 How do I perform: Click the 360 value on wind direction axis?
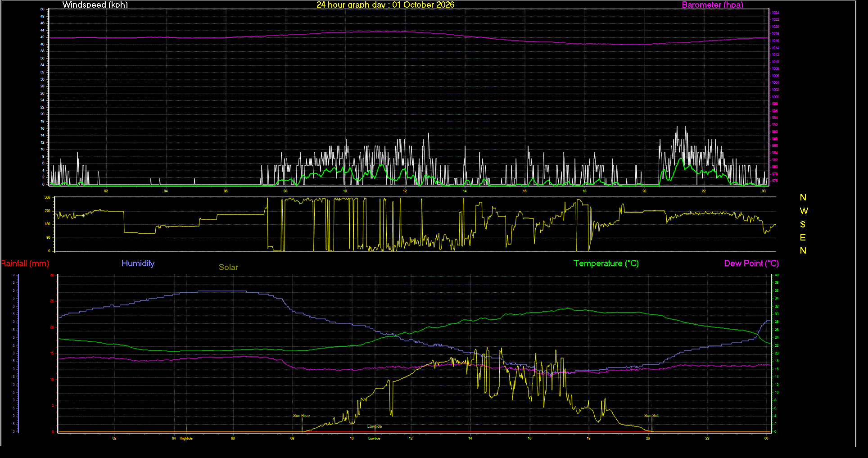pyautogui.click(x=47, y=198)
